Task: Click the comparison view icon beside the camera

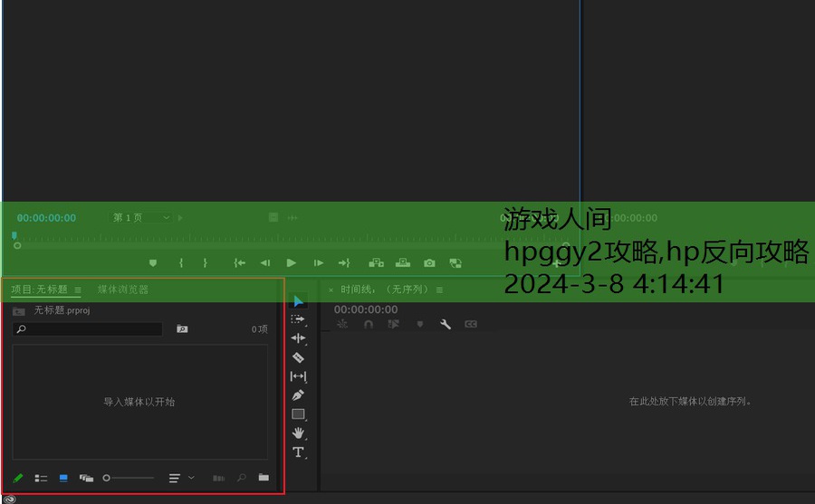Action: [455, 263]
